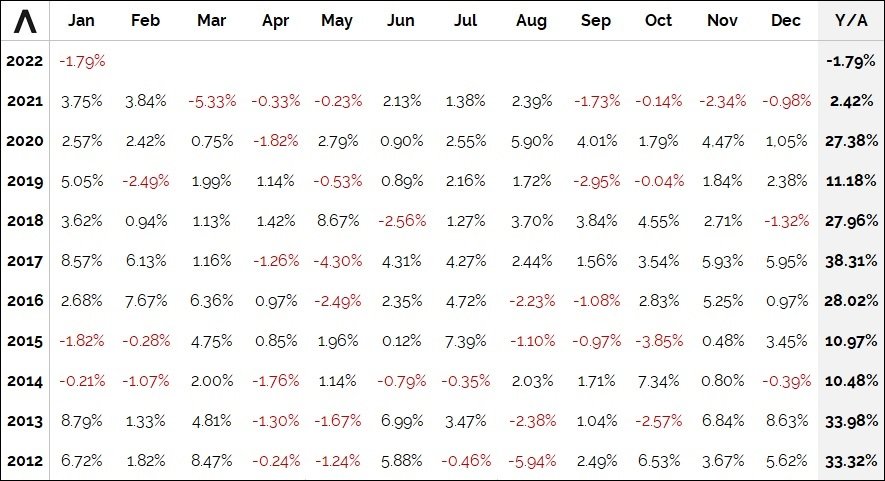Image resolution: width=885 pixels, height=481 pixels.
Task: Select the Jun column header
Action: (400, 21)
